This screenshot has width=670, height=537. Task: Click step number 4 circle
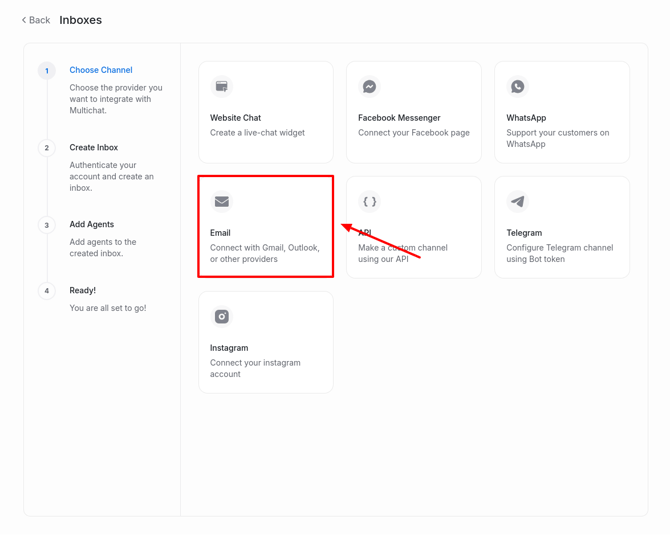pos(47,291)
